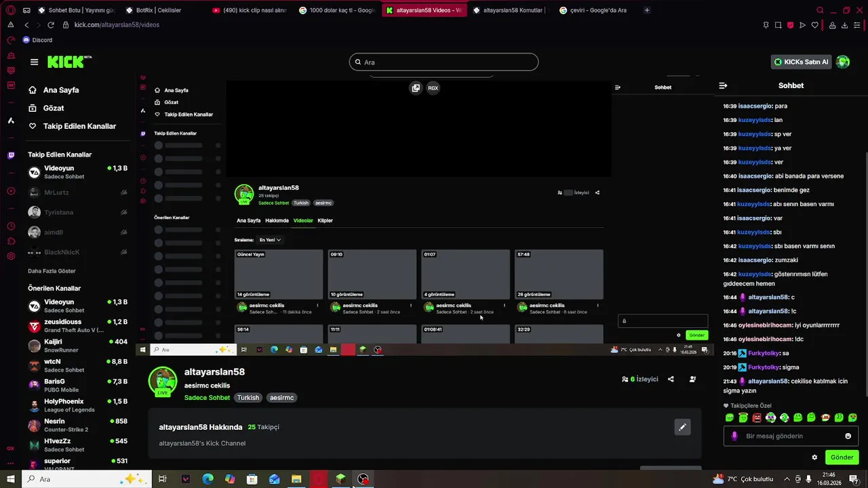Click username Furkytolky on sigma message
868x488 pixels.
coord(764,367)
